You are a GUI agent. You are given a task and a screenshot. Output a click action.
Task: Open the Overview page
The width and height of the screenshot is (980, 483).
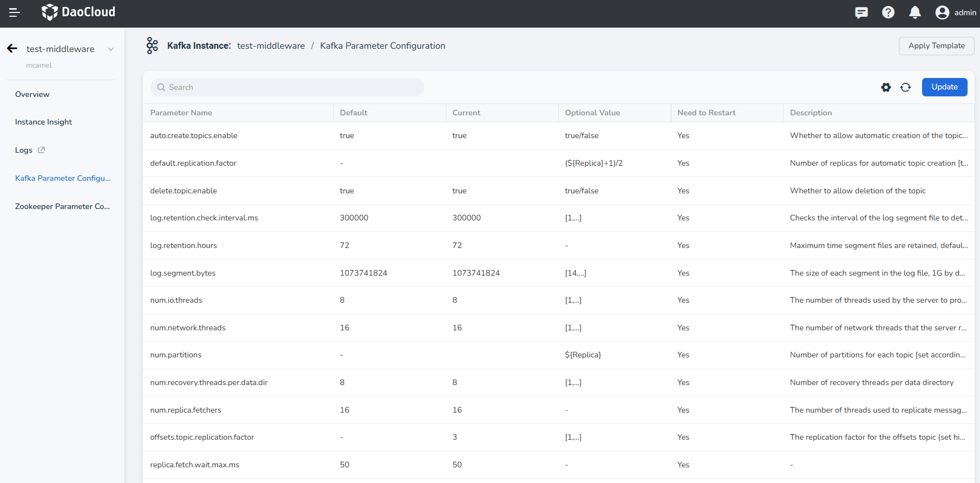tap(32, 94)
